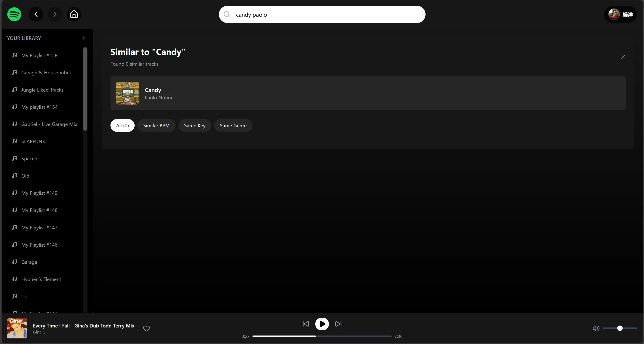The height and width of the screenshot is (344, 644).
Task: Filter by Same Key
Action: (195, 125)
